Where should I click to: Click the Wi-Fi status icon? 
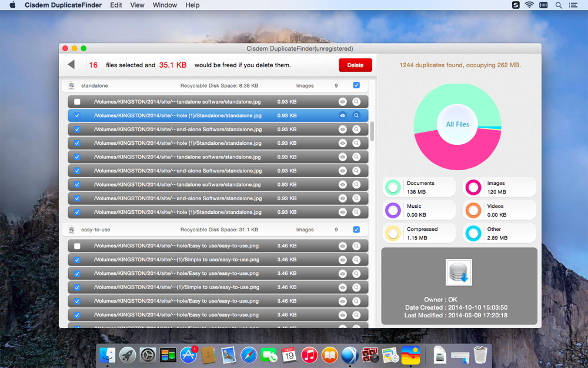pyautogui.click(x=529, y=5)
